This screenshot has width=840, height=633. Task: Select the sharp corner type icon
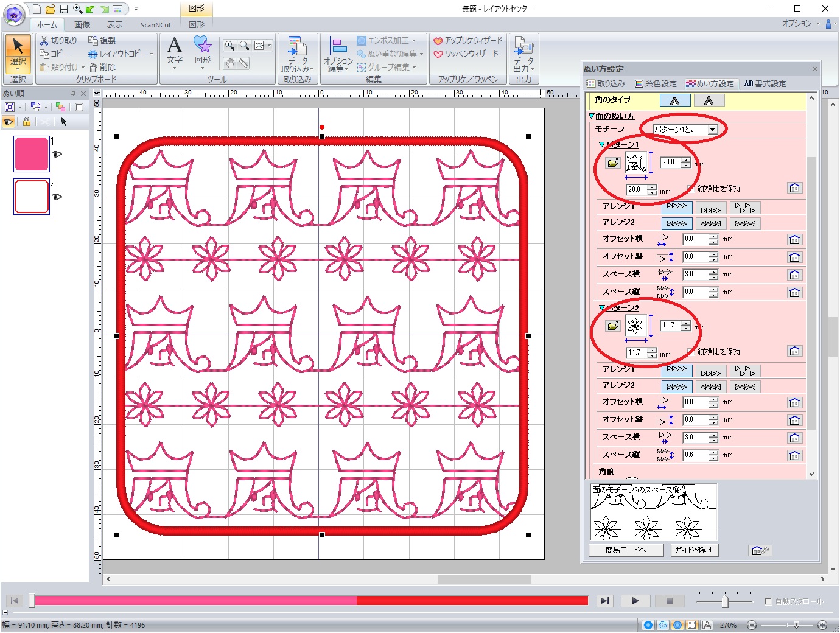coord(709,100)
